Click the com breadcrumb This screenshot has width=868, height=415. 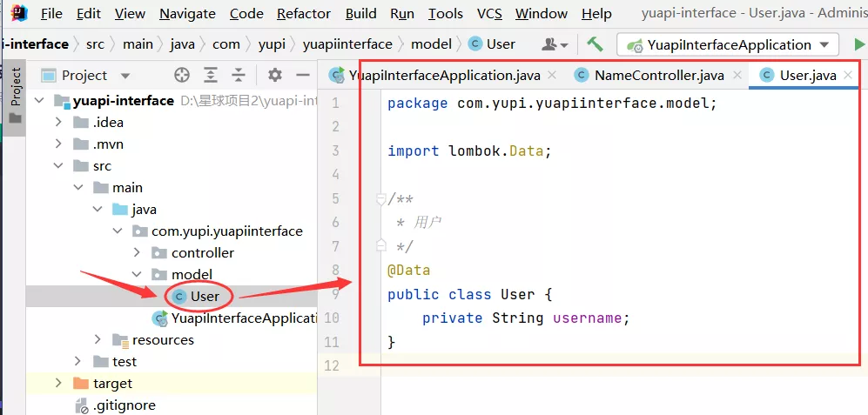click(226, 44)
